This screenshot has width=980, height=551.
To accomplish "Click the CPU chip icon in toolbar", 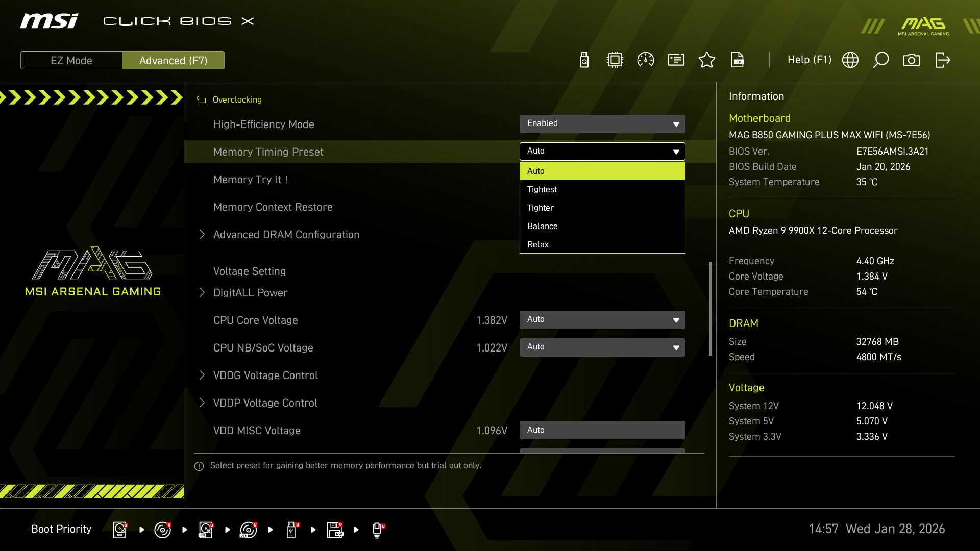I will tap(615, 60).
